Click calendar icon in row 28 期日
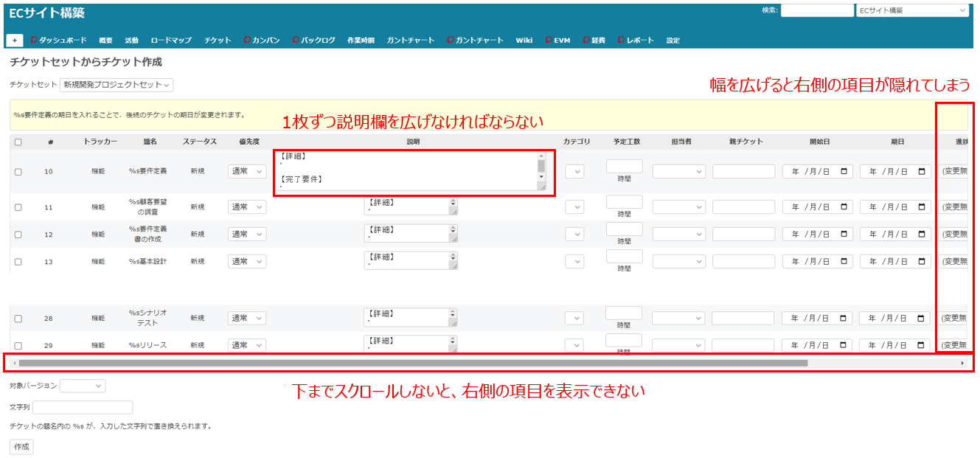This screenshot has width=980, height=458. (x=922, y=319)
